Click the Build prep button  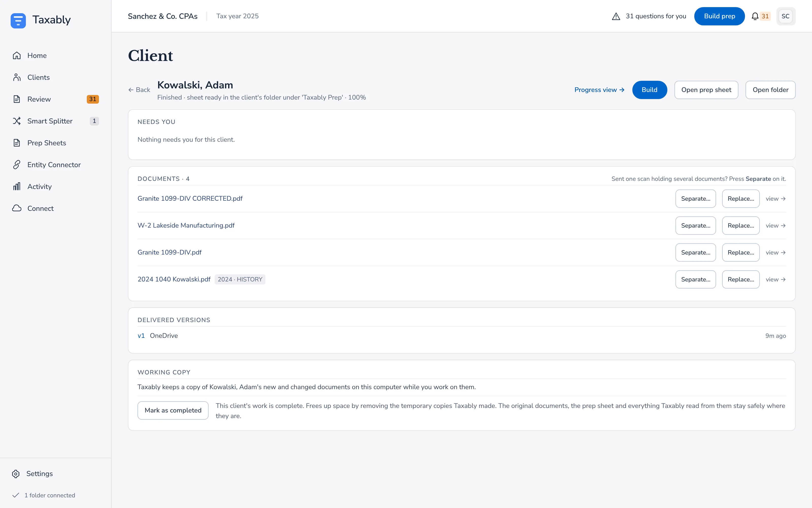click(x=719, y=16)
